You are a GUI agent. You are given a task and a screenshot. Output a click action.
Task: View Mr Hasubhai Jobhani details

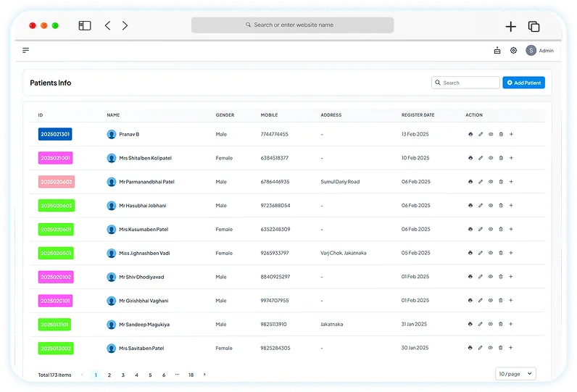(491, 205)
